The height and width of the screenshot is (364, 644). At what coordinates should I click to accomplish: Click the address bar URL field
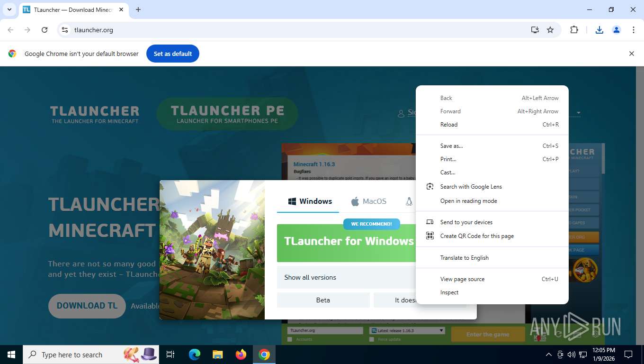click(298, 30)
